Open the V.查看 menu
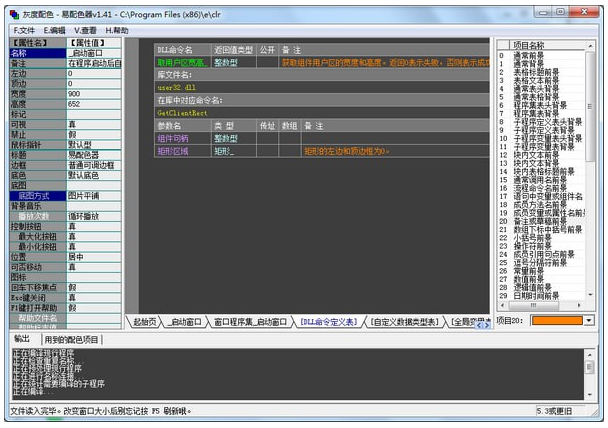 (84, 30)
